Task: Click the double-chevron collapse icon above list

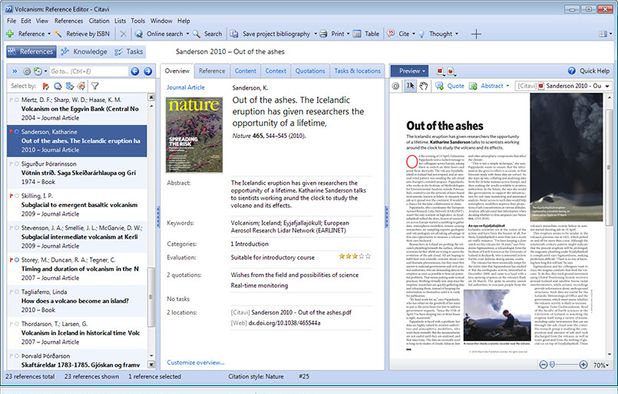Action: click(x=15, y=71)
